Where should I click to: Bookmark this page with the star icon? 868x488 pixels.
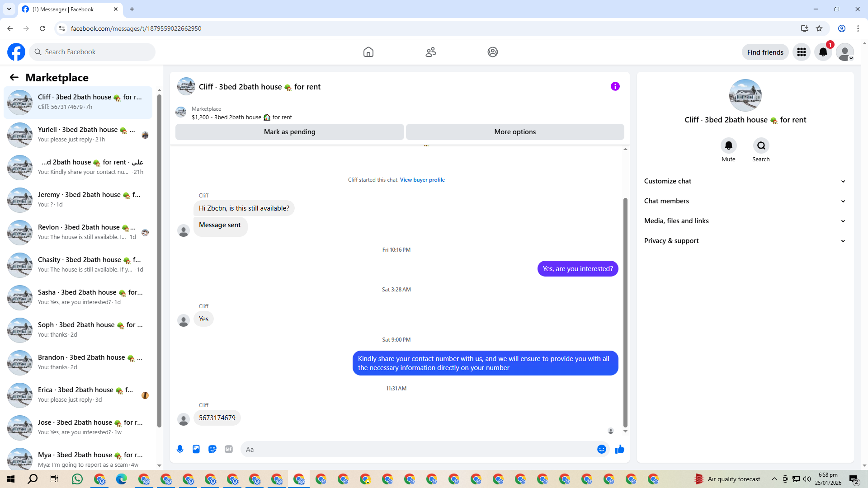[819, 28]
